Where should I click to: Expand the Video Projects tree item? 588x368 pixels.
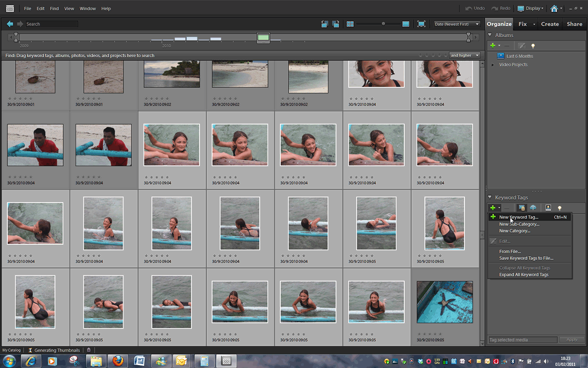[x=493, y=65]
